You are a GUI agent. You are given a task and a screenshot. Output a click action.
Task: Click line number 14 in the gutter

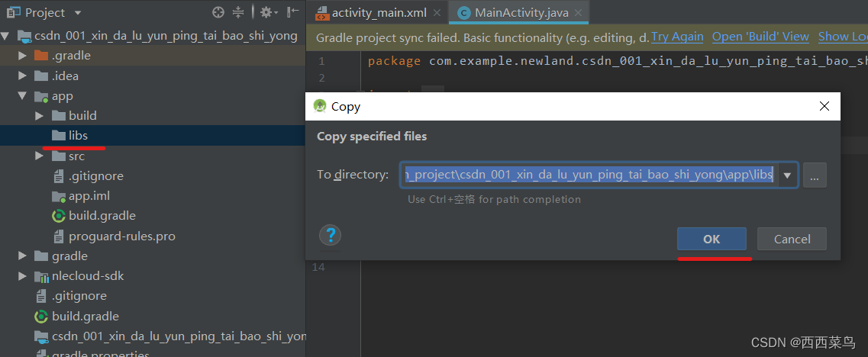(x=318, y=267)
